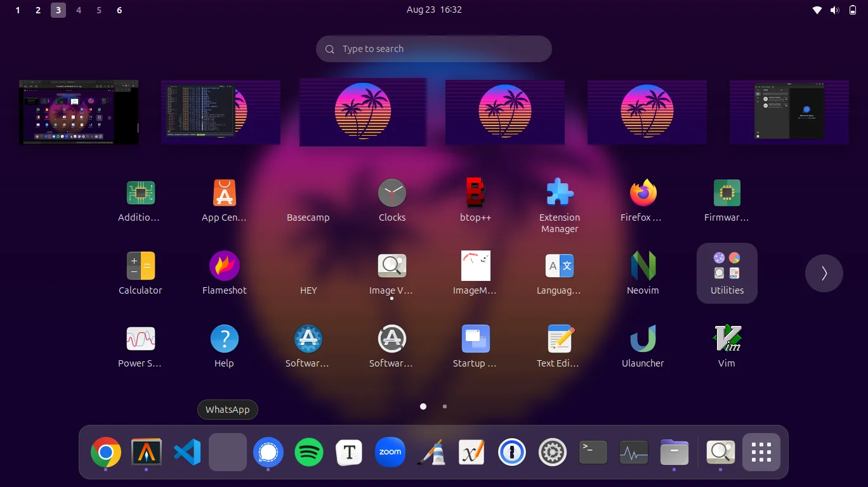Open Software & Updates blue icon
This screenshot has width=868, height=487.
click(x=308, y=339)
